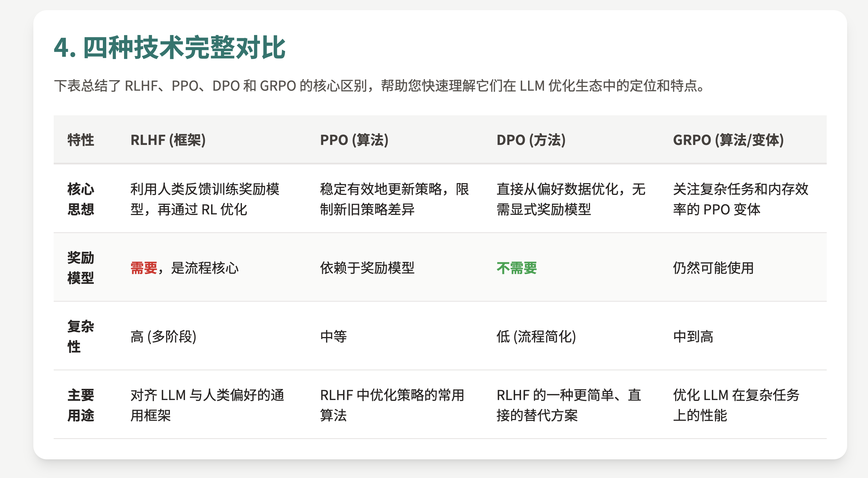This screenshot has width=868, height=478.
Task: Click the 特性 header cell
Action: pos(81,141)
